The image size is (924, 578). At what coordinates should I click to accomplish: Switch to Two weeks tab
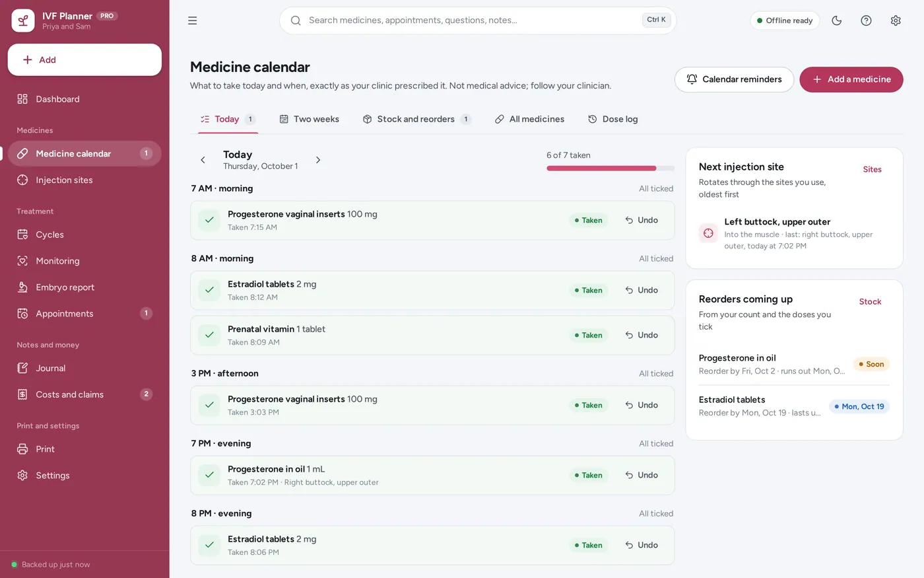(x=310, y=119)
